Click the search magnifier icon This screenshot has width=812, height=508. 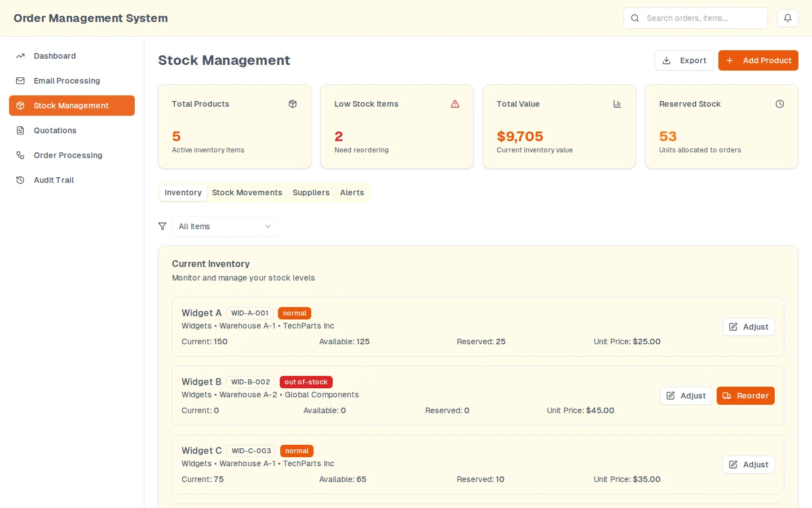(x=635, y=18)
